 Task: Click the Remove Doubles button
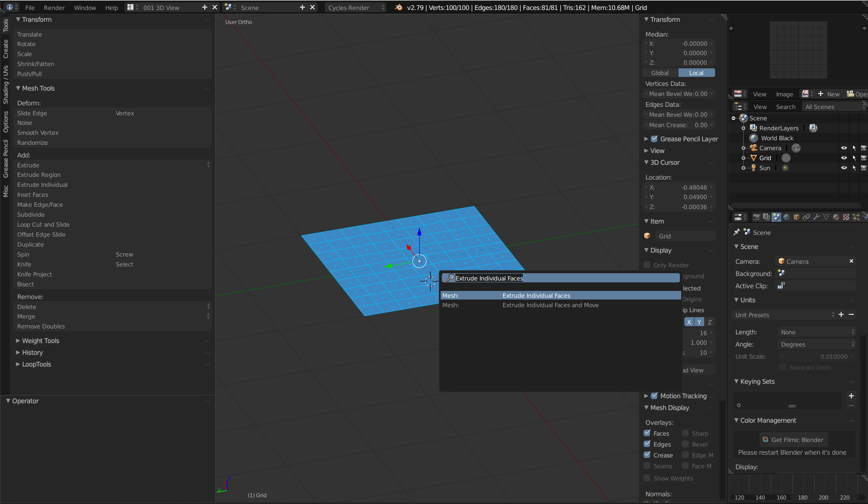tap(112, 326)
